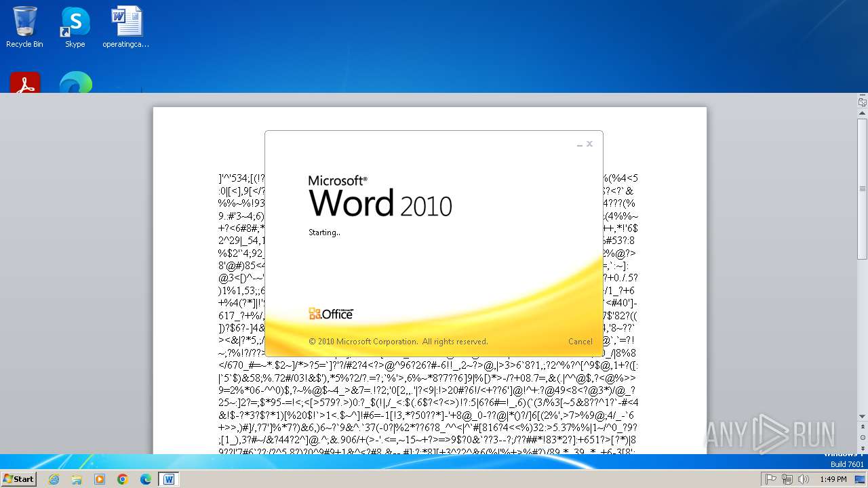Click the 1:49 PM taskbar clock
Image resolution: width=868 pixels, height=488 pixels.
[x=833, y=479]
